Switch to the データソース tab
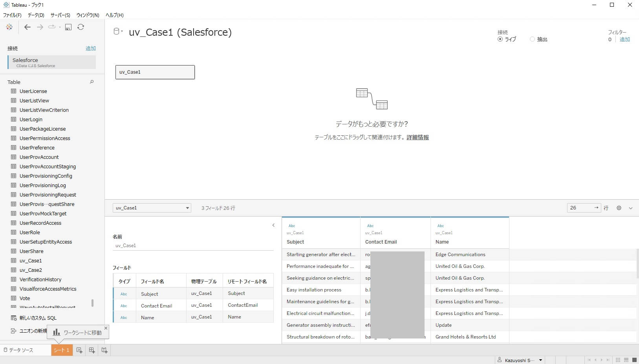The image size is (639, 364). 22,350
